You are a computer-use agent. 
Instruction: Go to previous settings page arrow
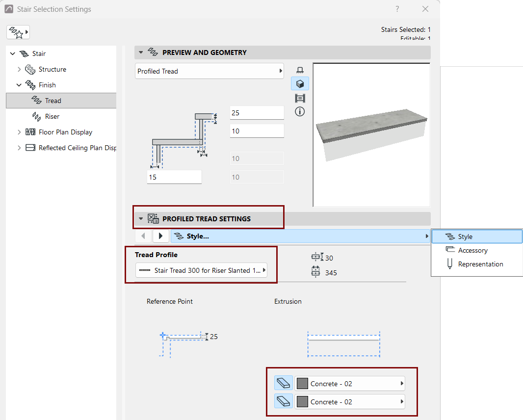coord(143,236)
